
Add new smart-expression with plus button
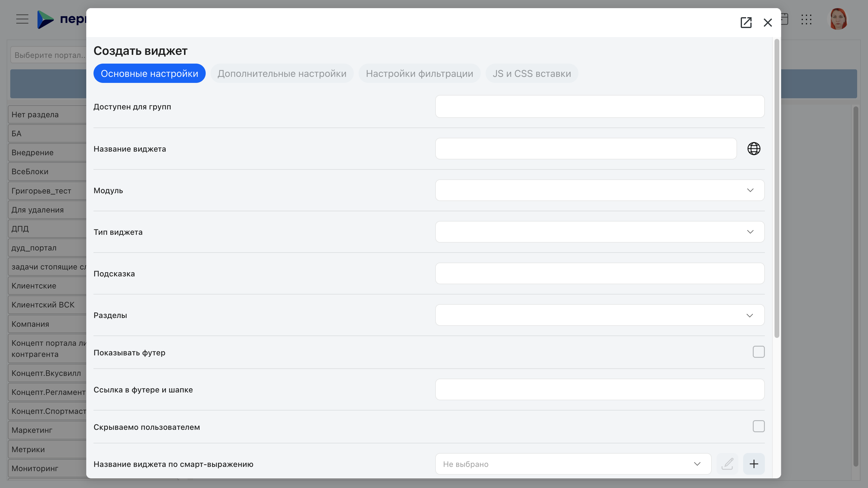(754, 464)
